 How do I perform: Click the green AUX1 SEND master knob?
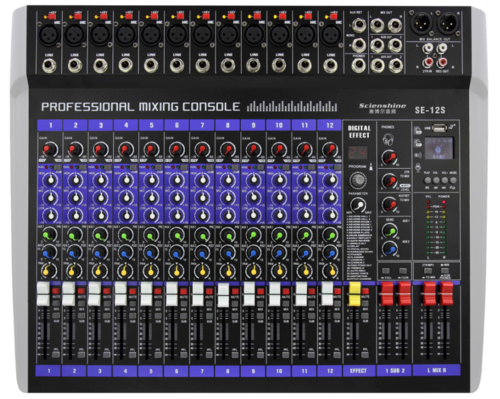pyautogui.click(x=389, y=230)
